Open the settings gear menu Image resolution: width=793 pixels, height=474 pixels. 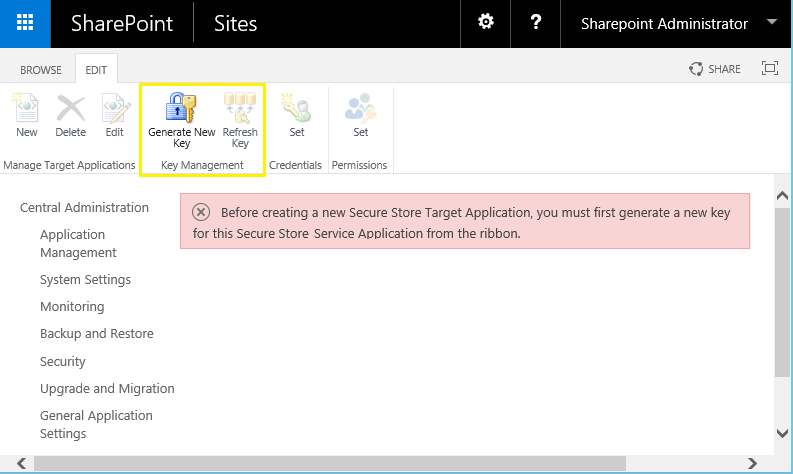(486, 22)
